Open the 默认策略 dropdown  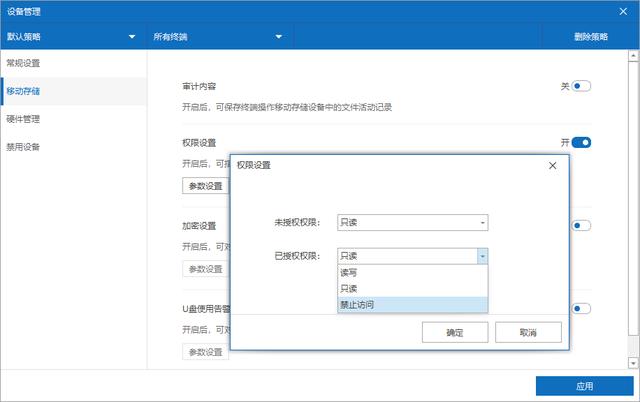click(73, 37)
